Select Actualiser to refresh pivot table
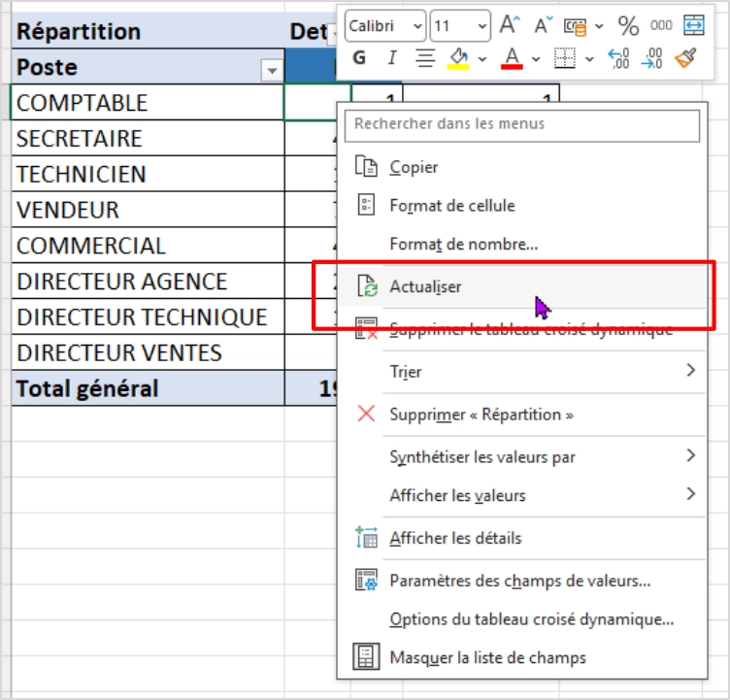 coord(522,286)
